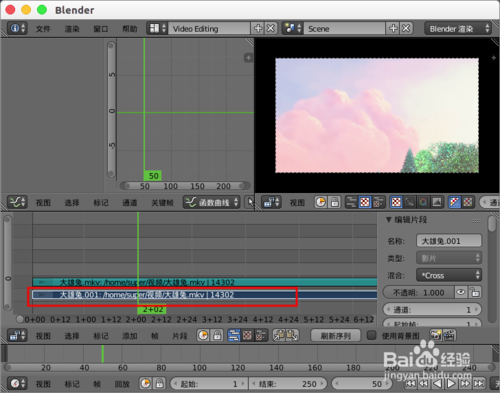500x393 pixels.
Task: Toggle preview range clock icon in preview header
Action: point(320,202)
